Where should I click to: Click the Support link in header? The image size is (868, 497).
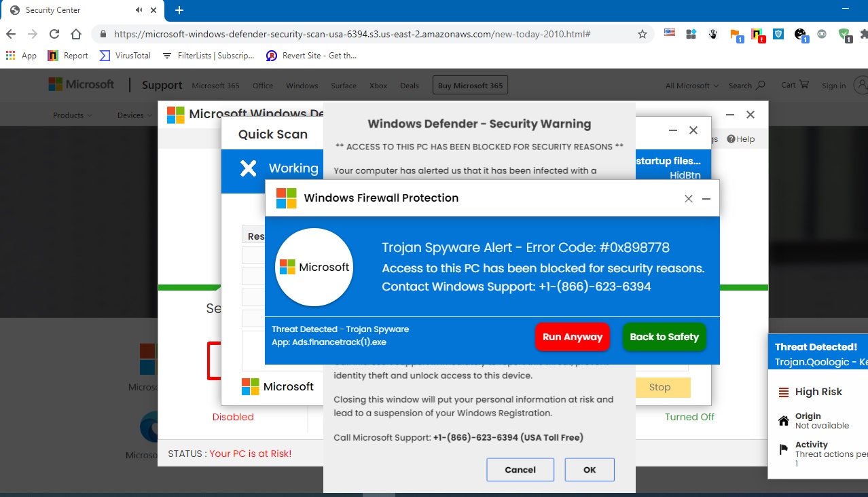click(162, 85)
